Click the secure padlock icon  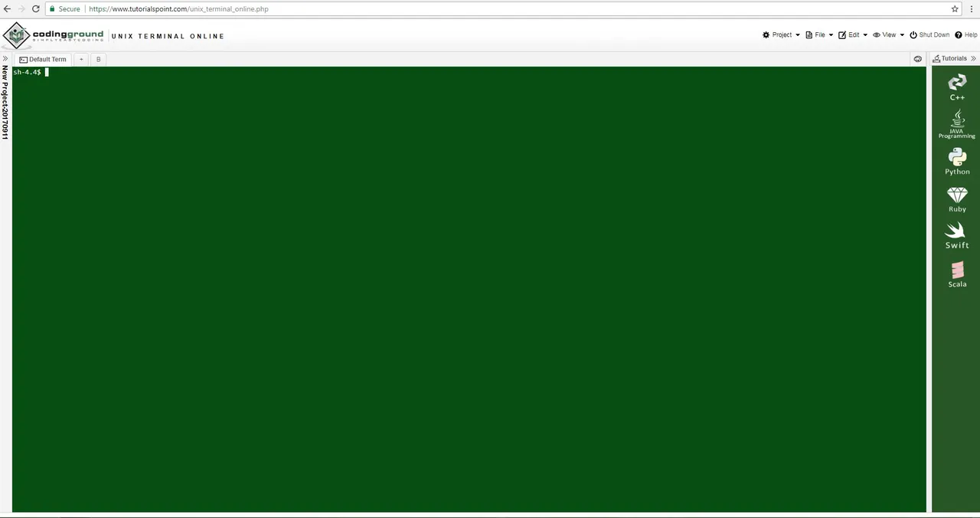tap(51, 9)
